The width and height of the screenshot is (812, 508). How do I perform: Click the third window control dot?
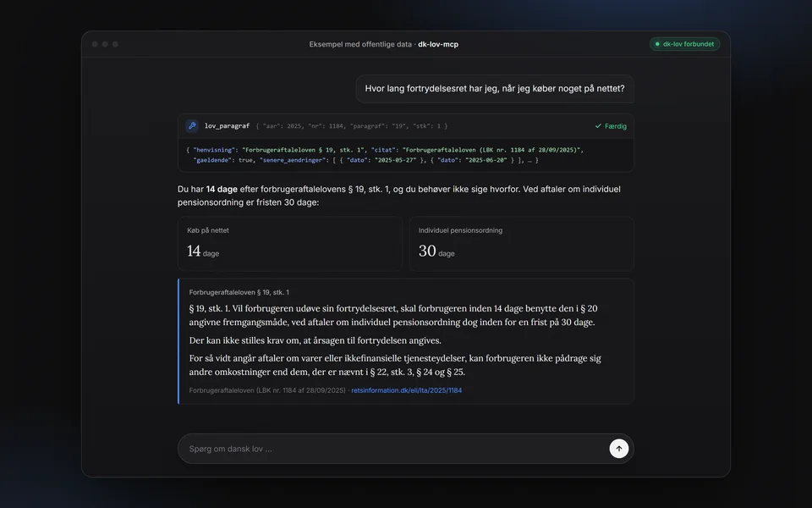point(116,44)
